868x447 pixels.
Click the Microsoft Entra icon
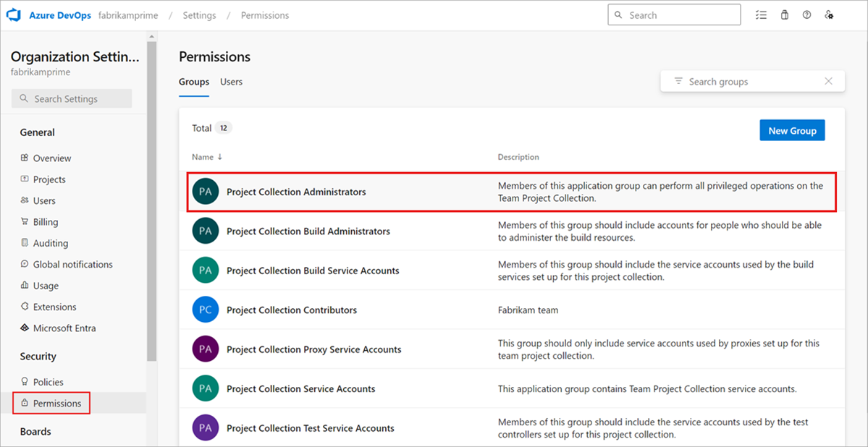point(24,328)
